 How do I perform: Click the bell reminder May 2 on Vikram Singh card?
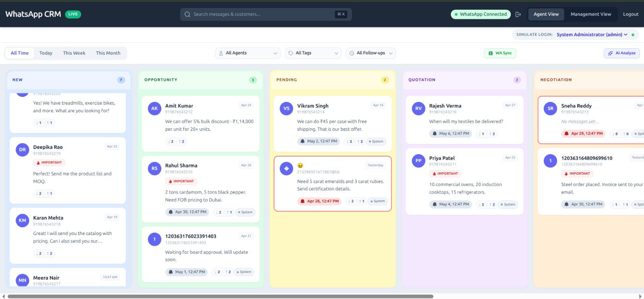point(318,141)
